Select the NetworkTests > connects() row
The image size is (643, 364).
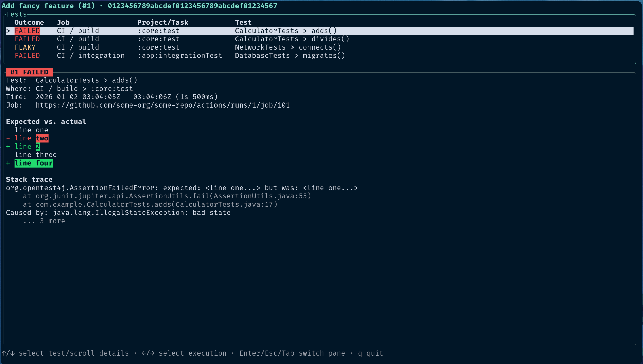[320, 47]
